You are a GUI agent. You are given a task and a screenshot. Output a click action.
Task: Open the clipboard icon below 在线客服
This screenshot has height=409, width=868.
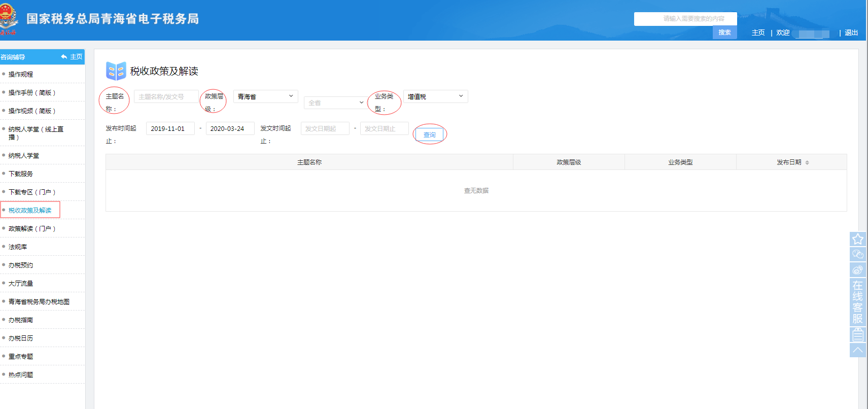click(x=857, y=335)
